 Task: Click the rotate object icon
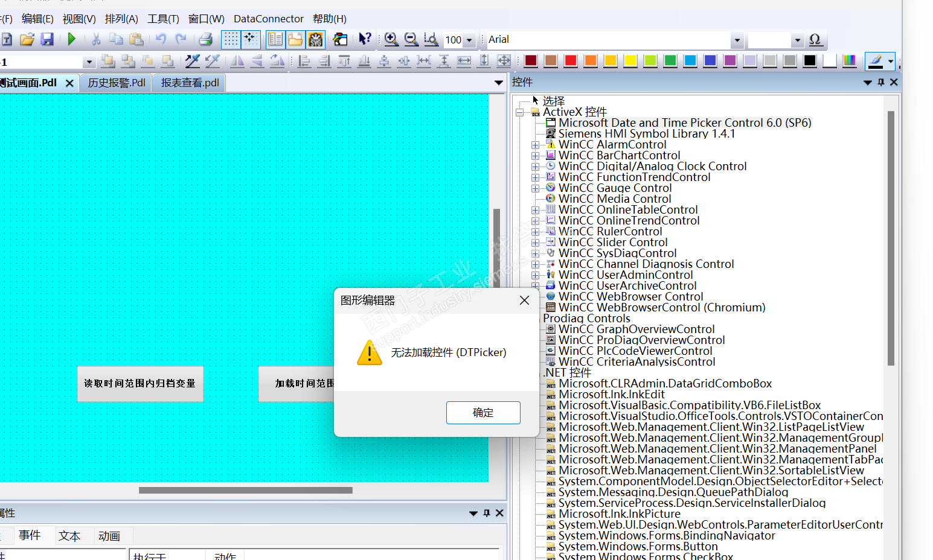277,61
